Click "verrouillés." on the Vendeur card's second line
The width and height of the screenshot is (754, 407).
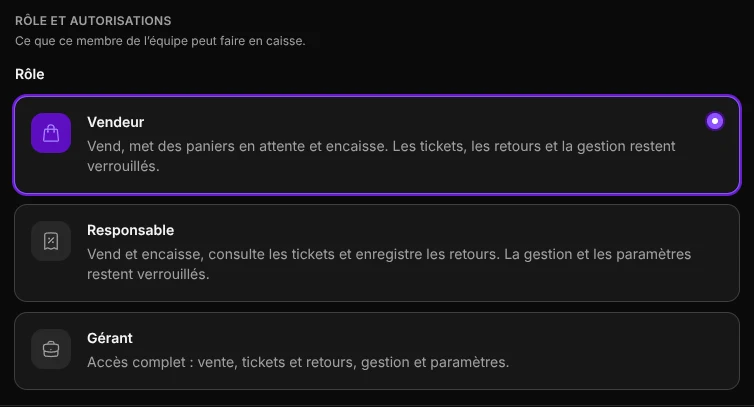click(123, 166)
